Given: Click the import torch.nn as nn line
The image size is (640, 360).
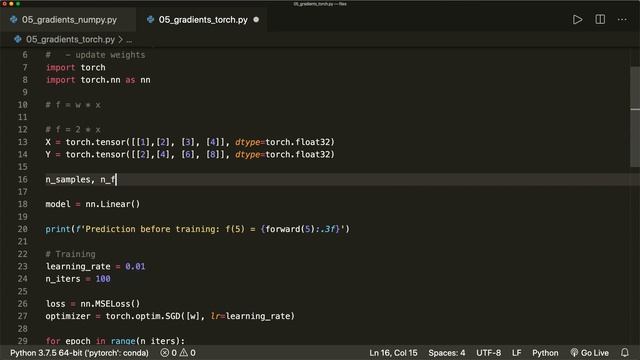Looking at the screenshot, I should pyautogui.click(x=98, y=80).
